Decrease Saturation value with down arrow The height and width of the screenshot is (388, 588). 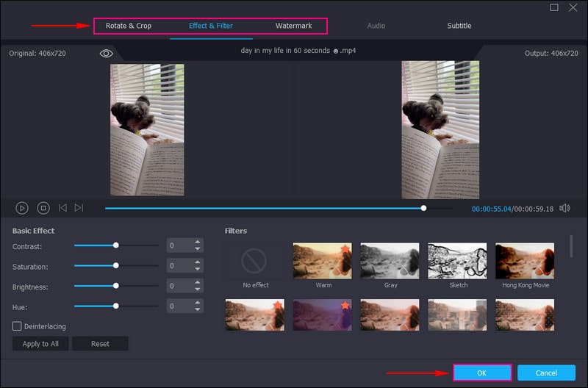click(197, 269)
